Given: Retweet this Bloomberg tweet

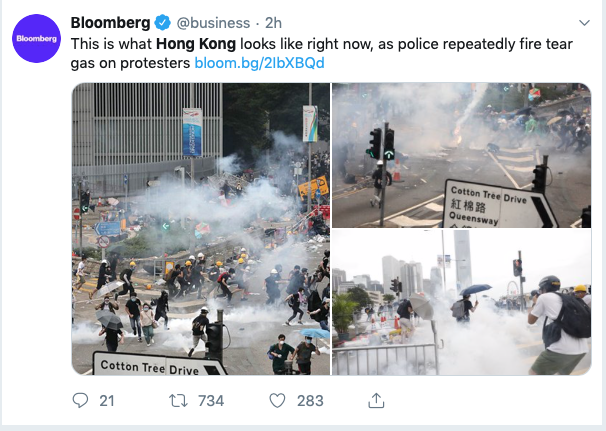Looking at the screenshot, I should pyautogui.click(x=179, y=400).
